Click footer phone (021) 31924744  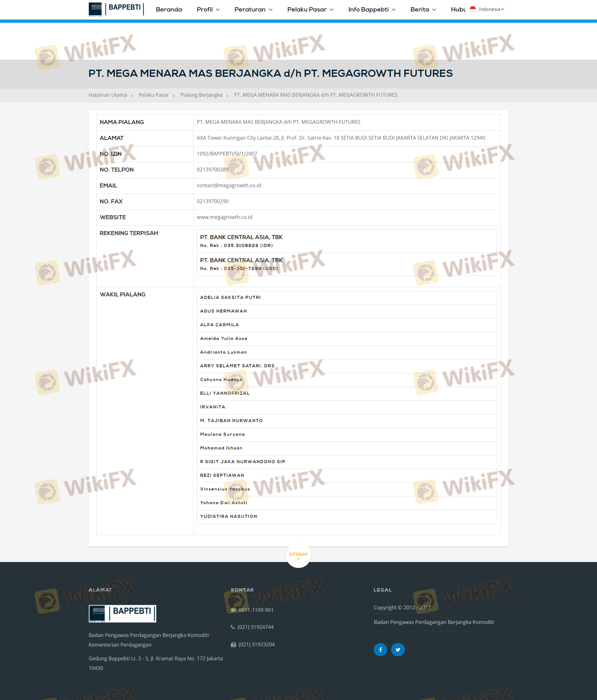(255, 627)
